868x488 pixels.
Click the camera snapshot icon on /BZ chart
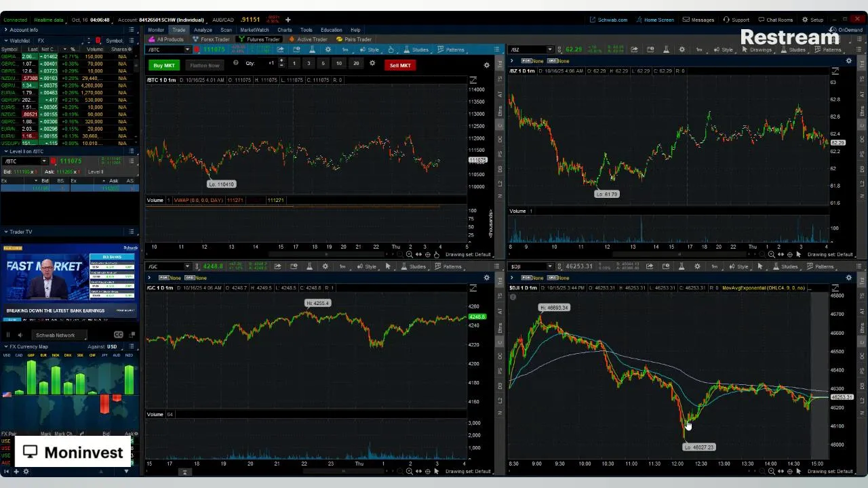tap(650, 49)
